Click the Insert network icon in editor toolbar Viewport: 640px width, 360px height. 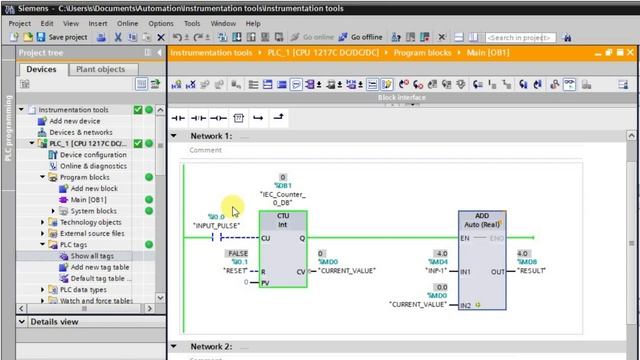[x=176, y=84]
